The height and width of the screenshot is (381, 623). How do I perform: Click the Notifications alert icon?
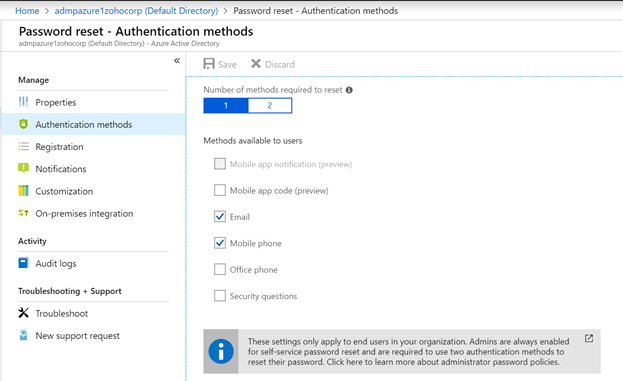pos(23,168)
